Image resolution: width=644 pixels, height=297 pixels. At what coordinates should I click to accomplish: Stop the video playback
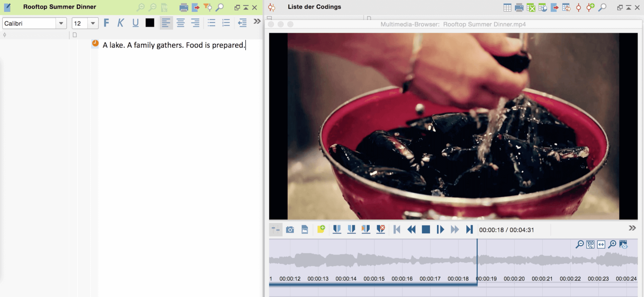tap(426, 230)
